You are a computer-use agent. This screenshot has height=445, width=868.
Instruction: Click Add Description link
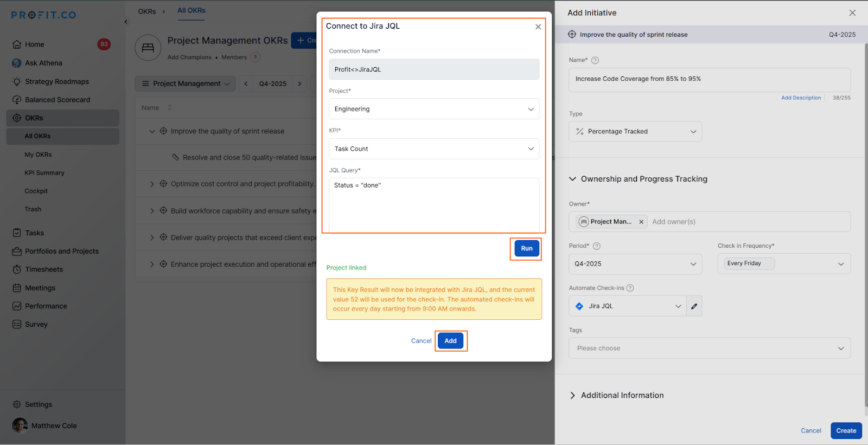[801, 98]
